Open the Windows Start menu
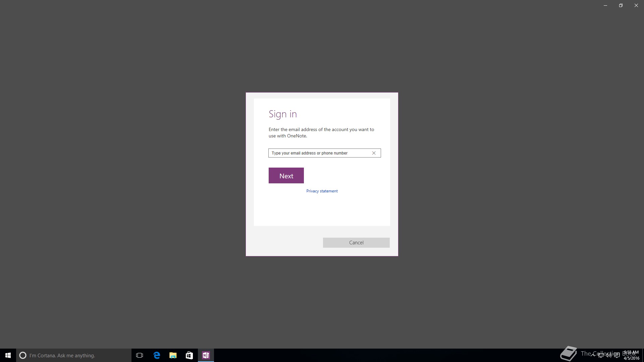644x362 pixels. point(8,355)
